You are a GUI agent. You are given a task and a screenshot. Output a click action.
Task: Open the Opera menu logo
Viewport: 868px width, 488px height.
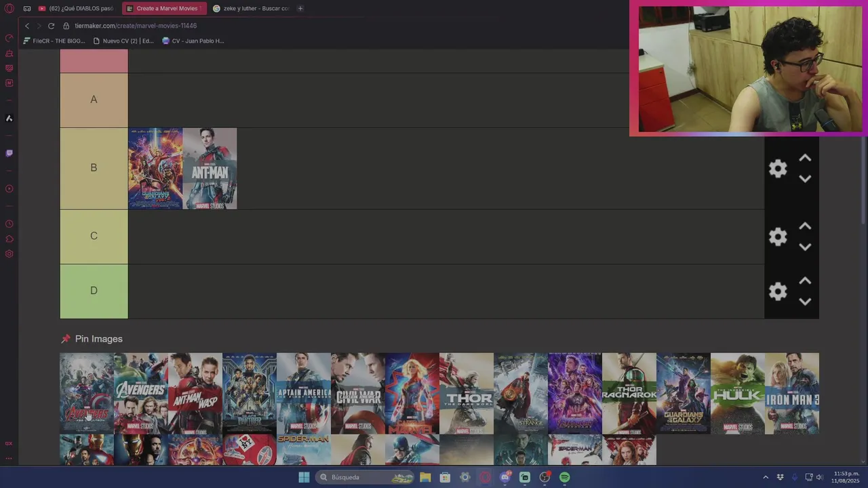(x=9, y=8)
